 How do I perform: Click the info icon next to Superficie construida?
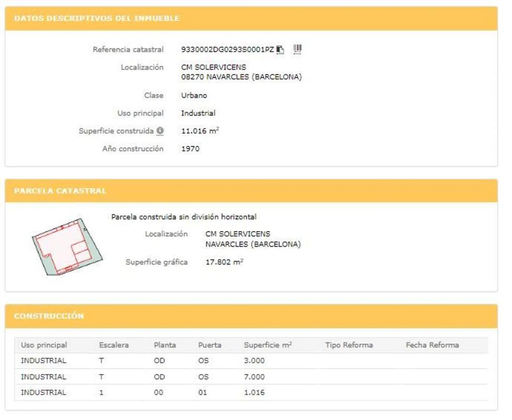coord(160,131)
